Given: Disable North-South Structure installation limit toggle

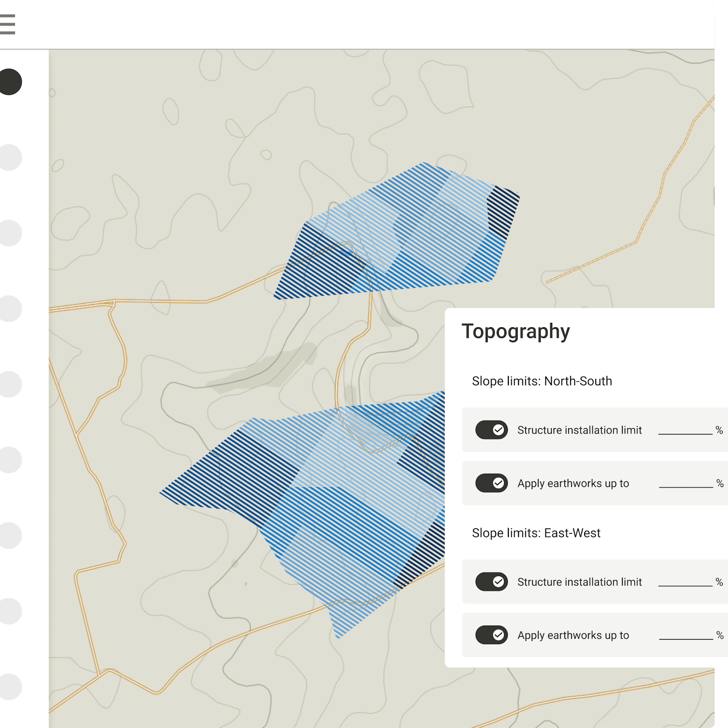Looking at the screenshot, I should click(x=491, y=430).
